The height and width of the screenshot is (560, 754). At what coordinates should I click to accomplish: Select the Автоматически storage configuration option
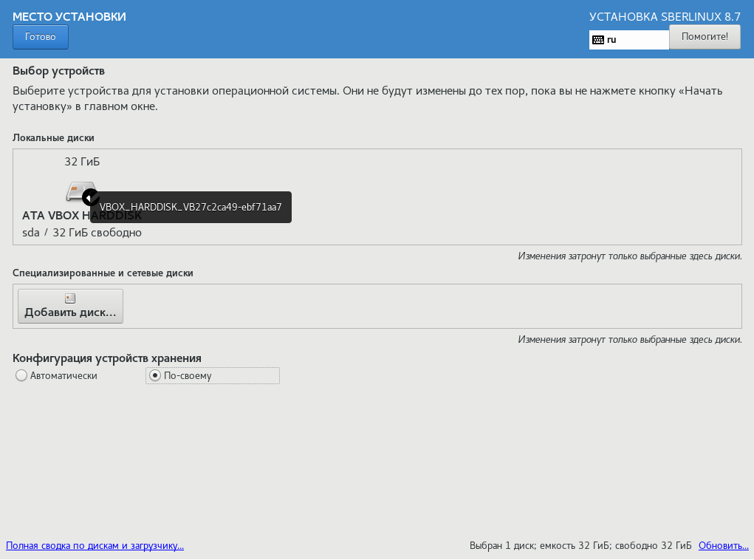21,376
